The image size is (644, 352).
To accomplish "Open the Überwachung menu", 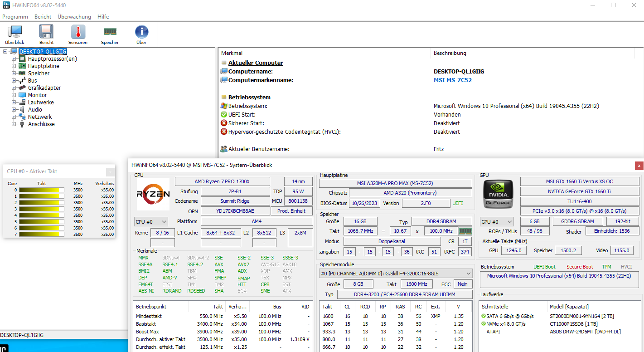I will click(x=74, y=17).
